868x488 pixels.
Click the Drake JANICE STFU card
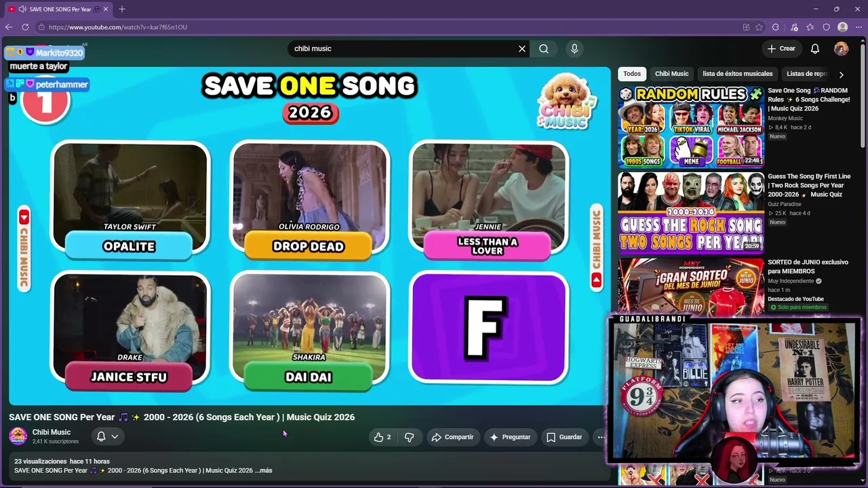click(130, 331)
